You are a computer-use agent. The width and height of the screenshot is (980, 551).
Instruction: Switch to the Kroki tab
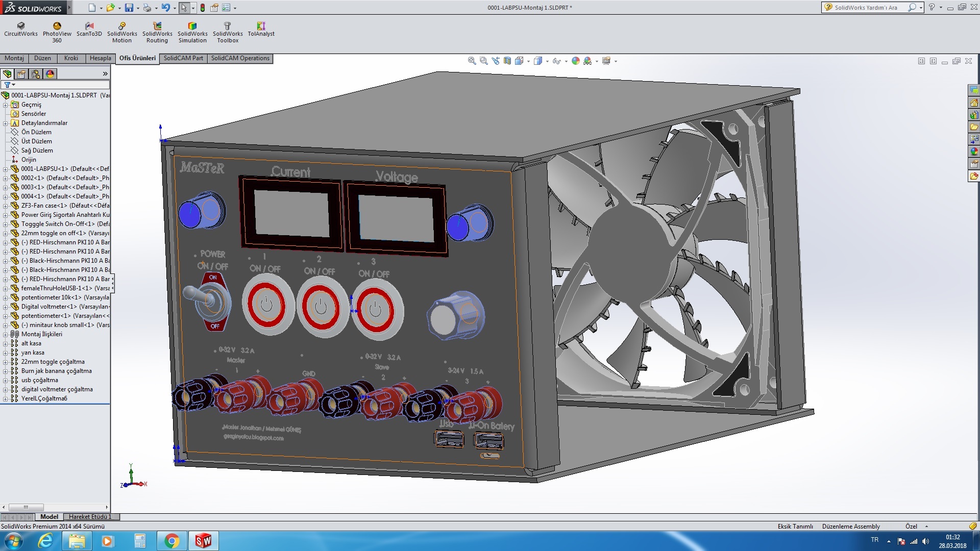pyautogui.click(x=71, y=58)
